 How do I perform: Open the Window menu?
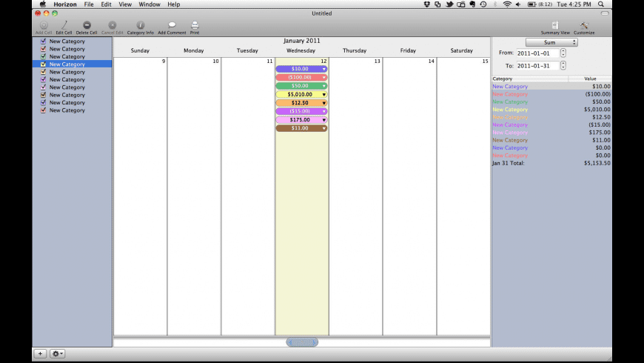click(x=149, y=4)
